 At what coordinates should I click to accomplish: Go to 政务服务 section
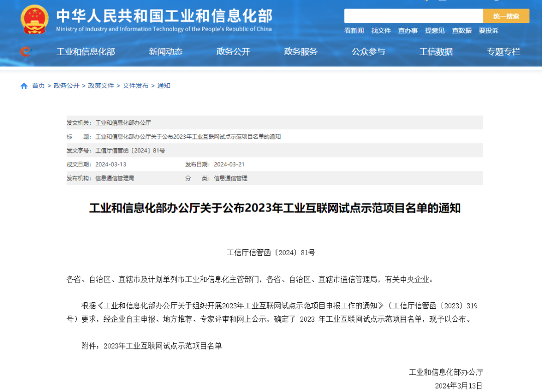[301, 52]
